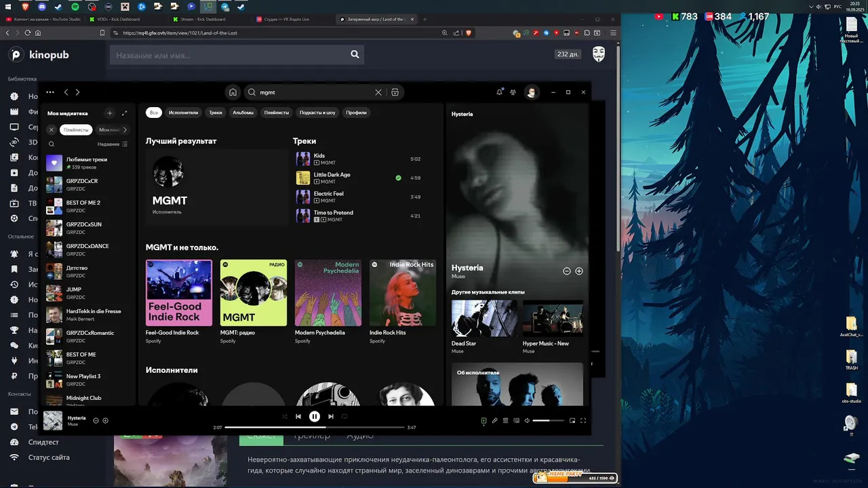This screenshot has width=868, height=488.
Task: Open HardTekk in die Fresse playlist
Action: point(87,314)
